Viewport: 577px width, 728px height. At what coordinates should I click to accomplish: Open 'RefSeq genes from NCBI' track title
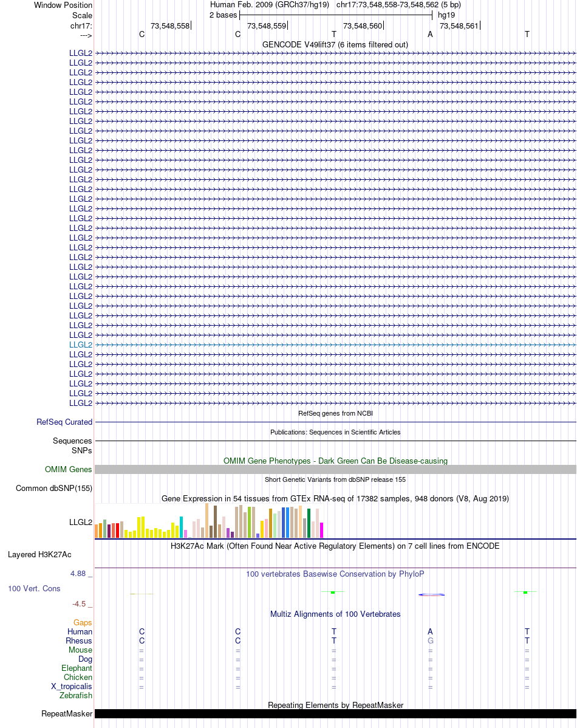(335, 413)
